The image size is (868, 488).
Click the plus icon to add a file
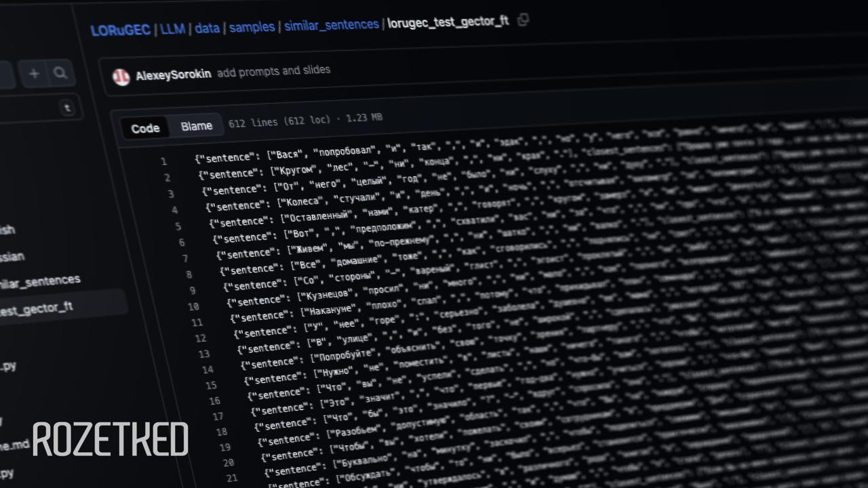[34, 74]
